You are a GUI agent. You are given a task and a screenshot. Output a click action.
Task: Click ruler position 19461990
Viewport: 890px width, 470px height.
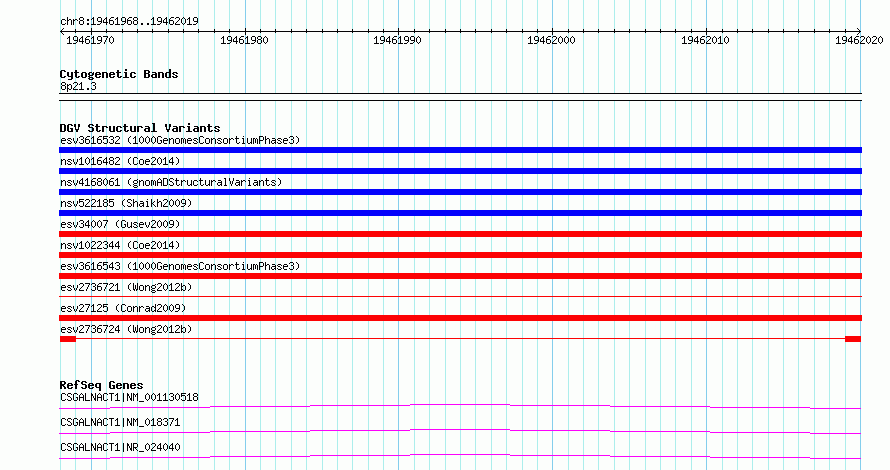pyautogui.click(x=397, y=40)
